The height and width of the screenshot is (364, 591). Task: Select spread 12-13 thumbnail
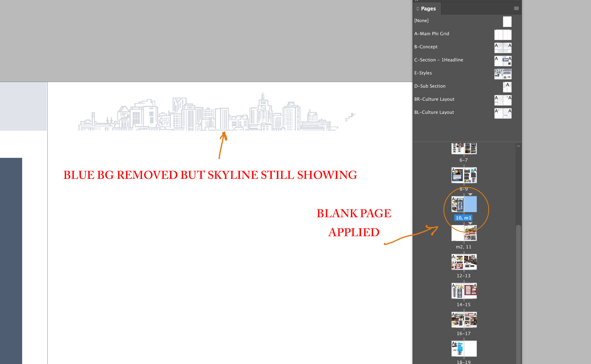click(x=464, y=262)
